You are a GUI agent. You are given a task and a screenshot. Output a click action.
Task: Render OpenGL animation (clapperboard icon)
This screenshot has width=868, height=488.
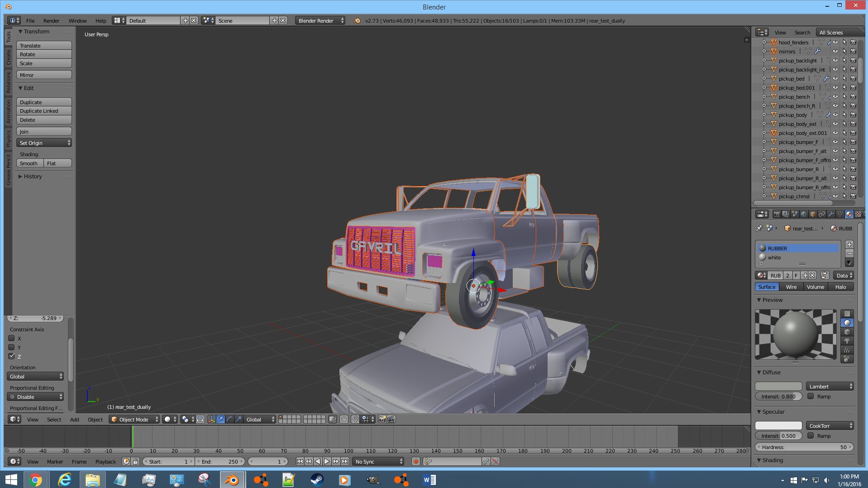tap(391, 419)
